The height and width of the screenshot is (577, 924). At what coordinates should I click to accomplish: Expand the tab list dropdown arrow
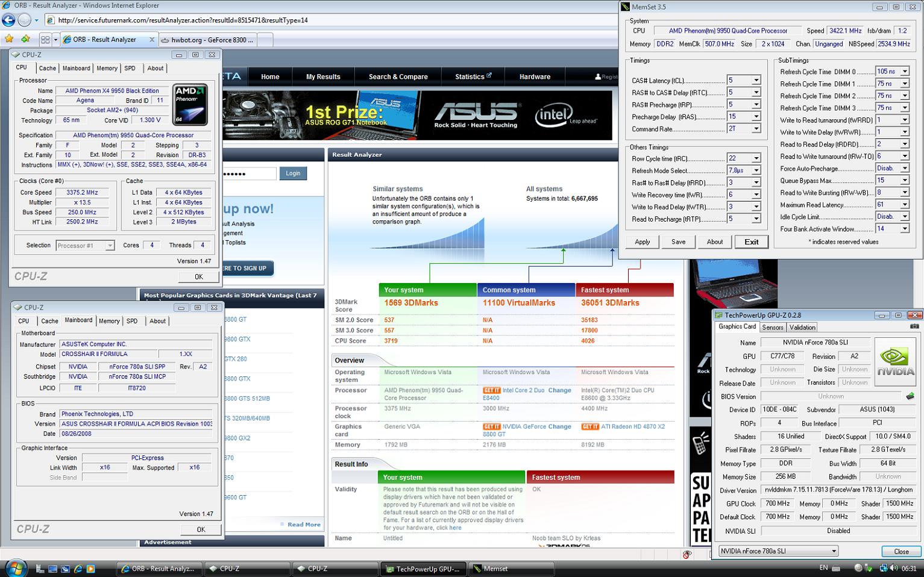(x=55, y=40)
